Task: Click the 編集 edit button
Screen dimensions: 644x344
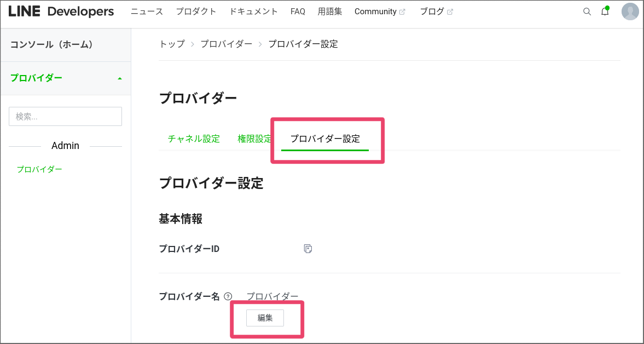Action: click(x=265, y=318)
